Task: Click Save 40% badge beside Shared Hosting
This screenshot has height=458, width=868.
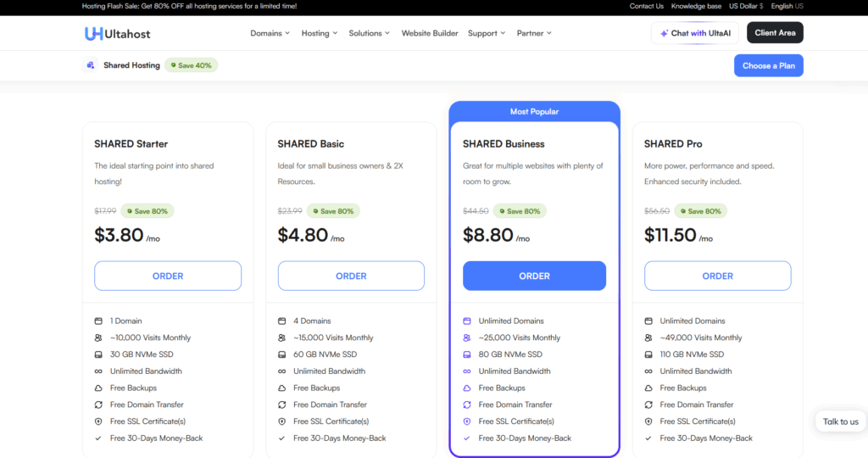Action: tap(191, 65)
